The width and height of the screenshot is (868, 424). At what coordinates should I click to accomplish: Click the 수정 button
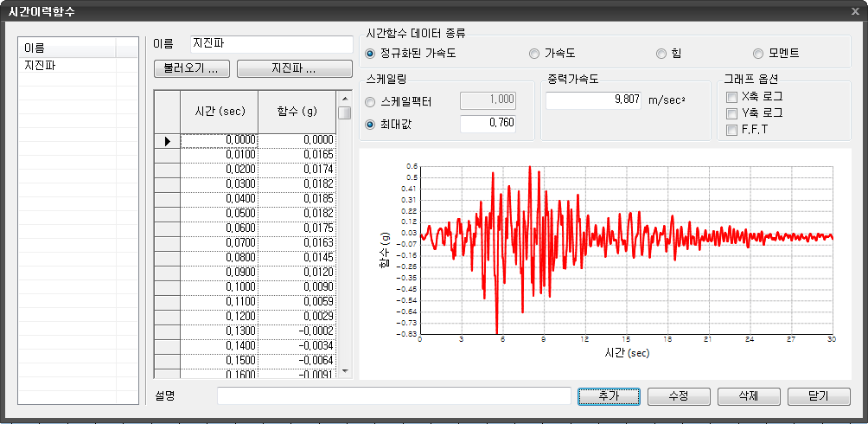click(x=679, y=396)
